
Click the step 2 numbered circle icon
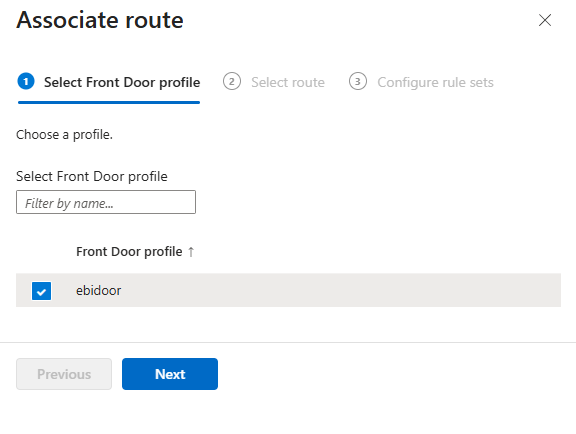click(231, 82)
